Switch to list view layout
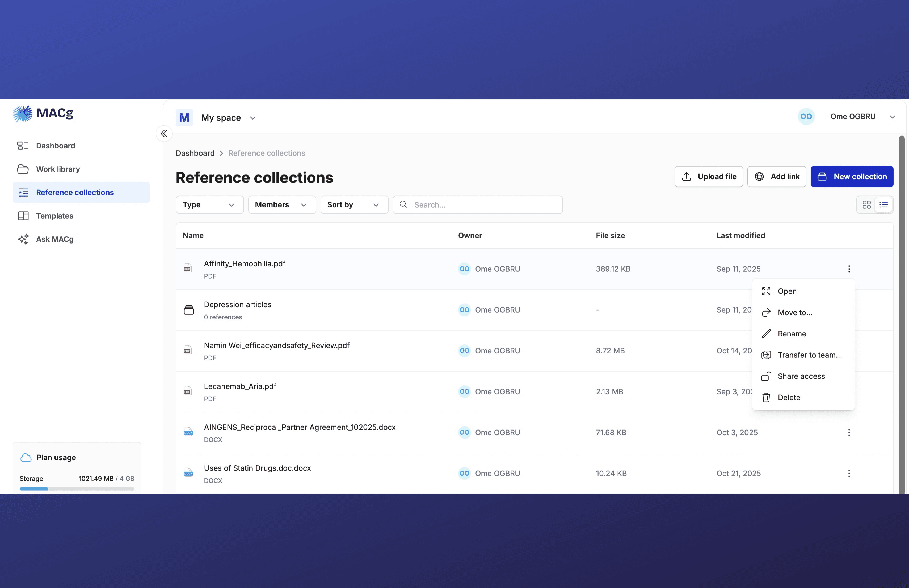Screen dimensions: 909x588 pos(883,205)
